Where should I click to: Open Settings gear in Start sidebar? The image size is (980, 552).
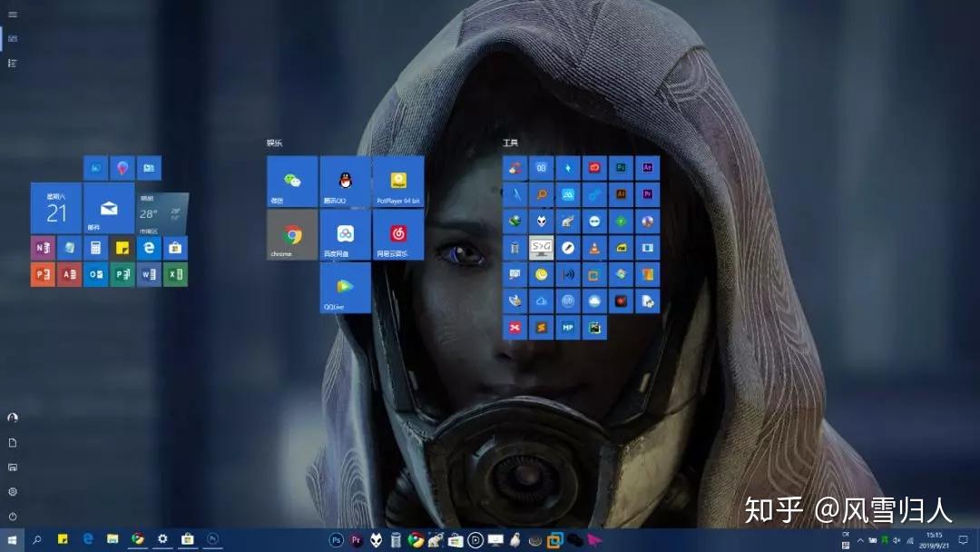point(13,492)
